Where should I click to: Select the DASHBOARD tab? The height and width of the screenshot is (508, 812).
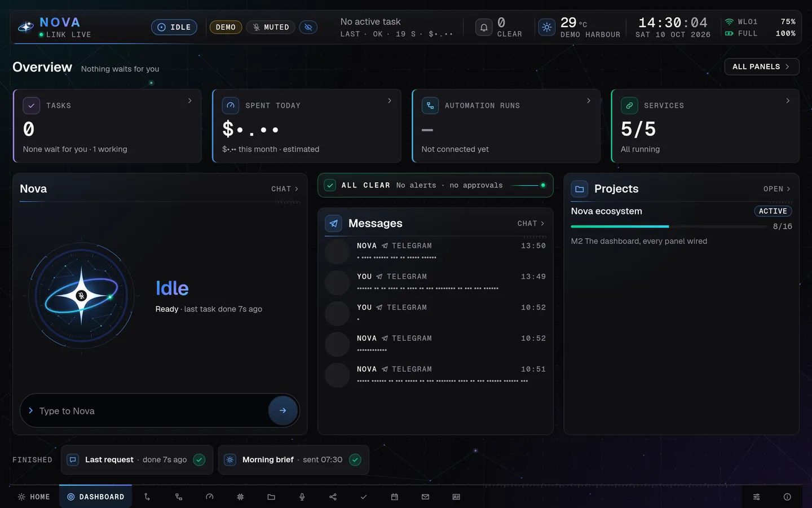(x=95, y=497)
